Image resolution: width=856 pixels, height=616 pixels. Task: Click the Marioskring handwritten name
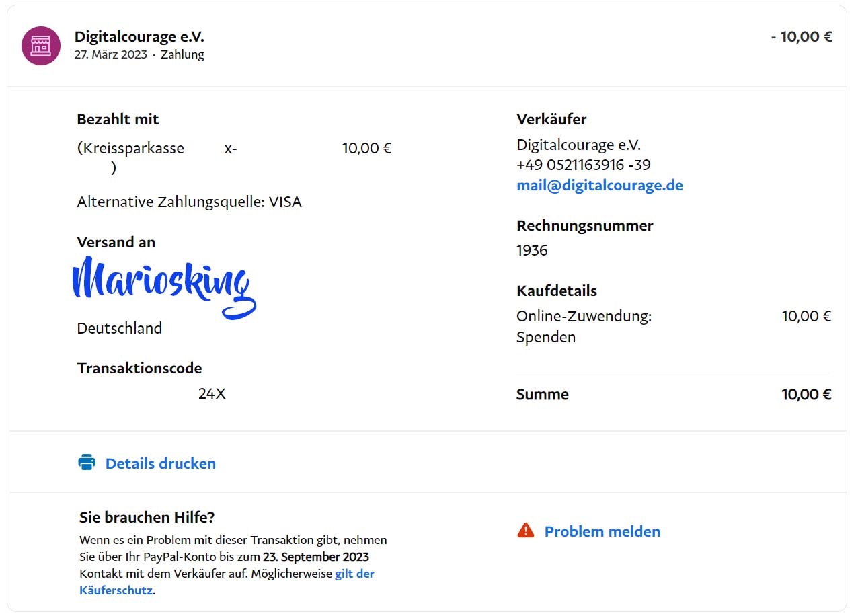pos(163,284)
